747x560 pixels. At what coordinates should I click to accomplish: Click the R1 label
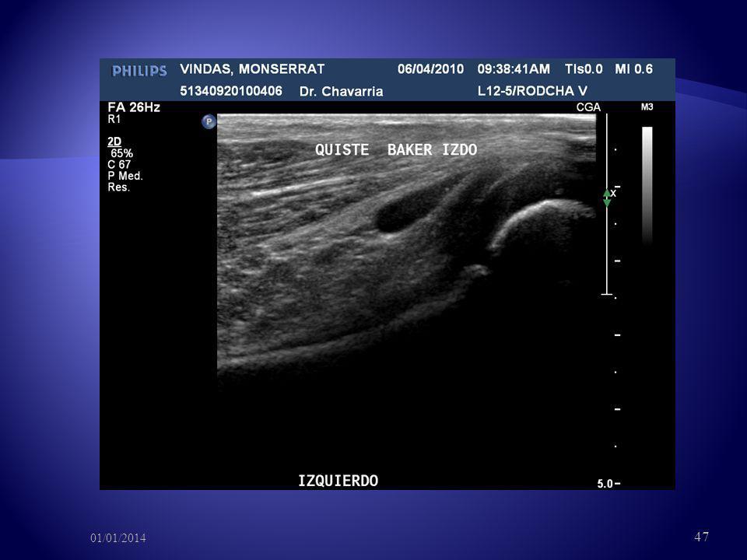114,119
